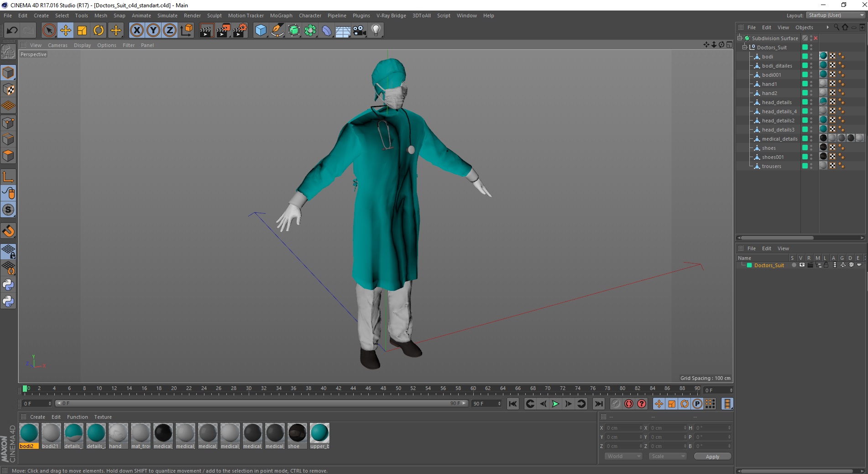
Task: Select the trousers object
Action: point(771,166)
